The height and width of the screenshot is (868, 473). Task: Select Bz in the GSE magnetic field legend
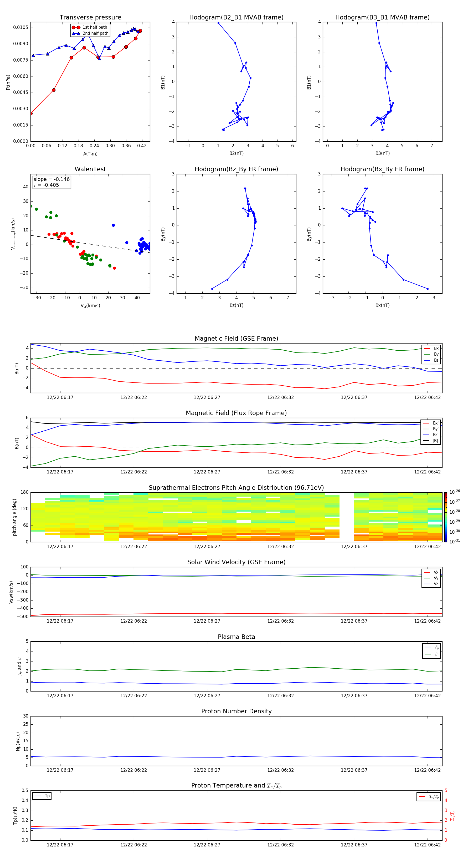[x=431, y=360]
